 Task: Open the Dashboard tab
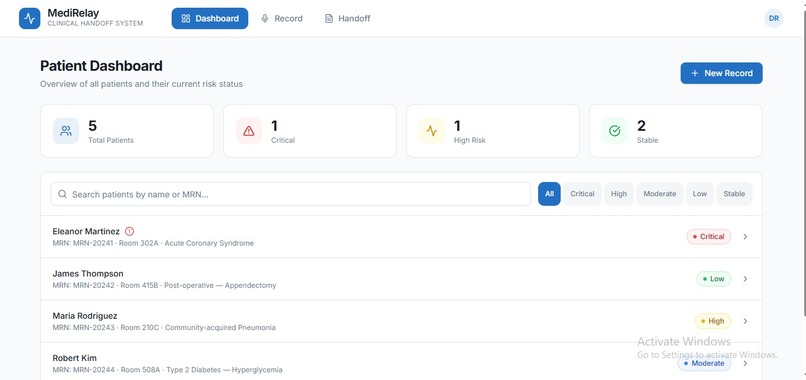pyautogui.click(x=210, y=19)
